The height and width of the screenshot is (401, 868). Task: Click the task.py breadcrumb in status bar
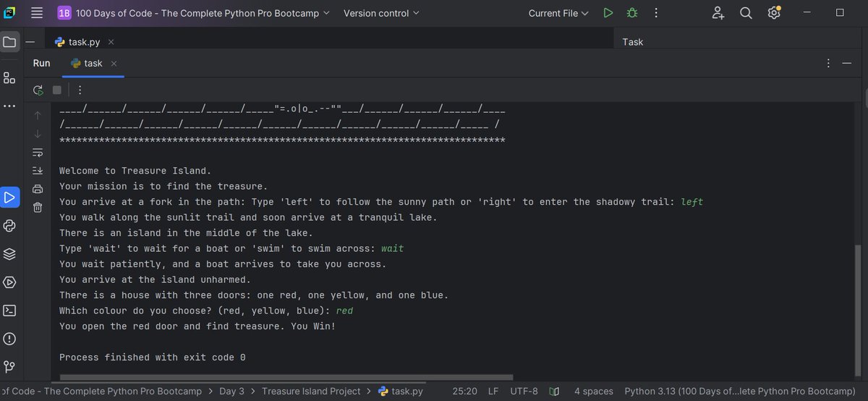(401, 391)
